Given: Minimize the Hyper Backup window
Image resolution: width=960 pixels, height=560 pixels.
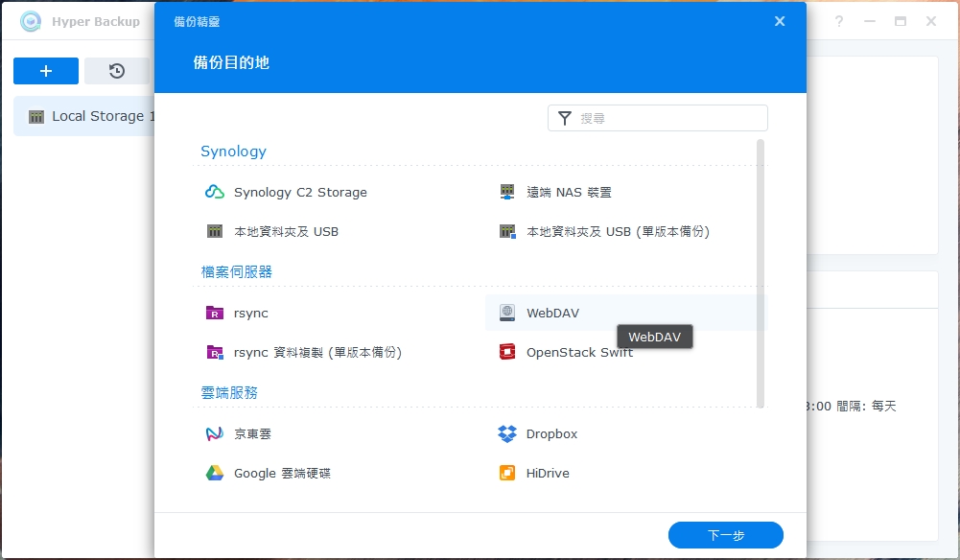Looking at the screenshot, I should [870, 21].
